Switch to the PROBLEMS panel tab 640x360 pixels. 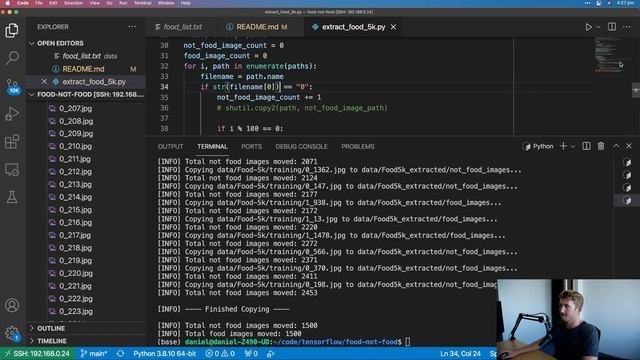coord(358,147)
